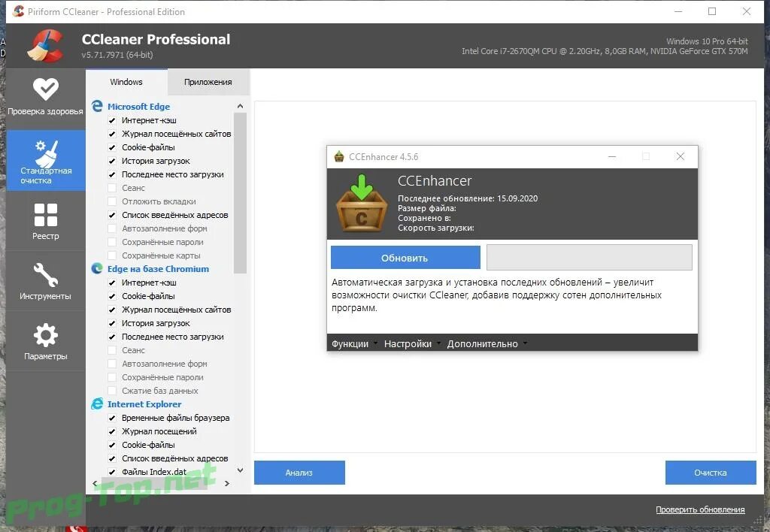Screen dimensions: 770x532
Task: Click the Microsoft Edge section icon
Action: 97,106
